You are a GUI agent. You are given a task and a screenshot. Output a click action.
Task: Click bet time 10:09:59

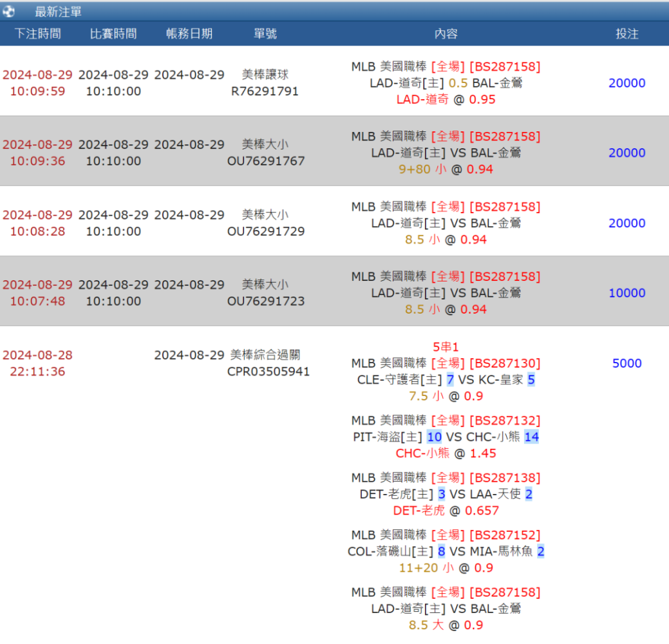tap(37, 91)
